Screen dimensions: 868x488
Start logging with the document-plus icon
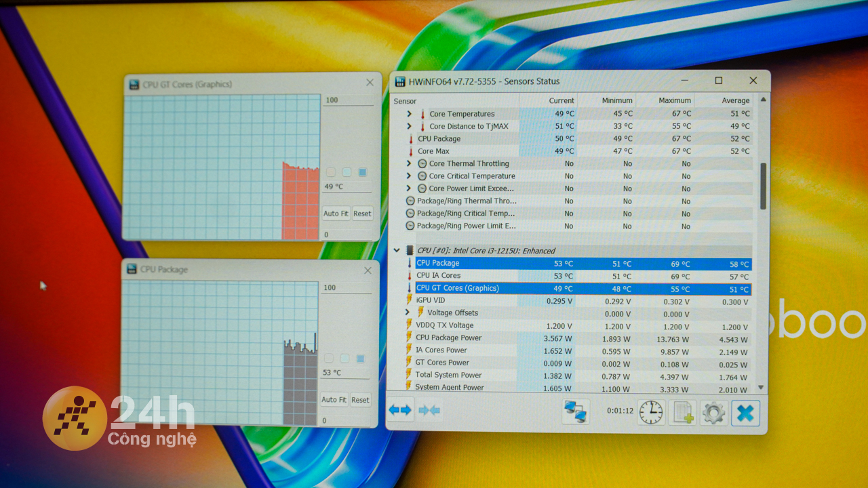click(x=682, y=413)
